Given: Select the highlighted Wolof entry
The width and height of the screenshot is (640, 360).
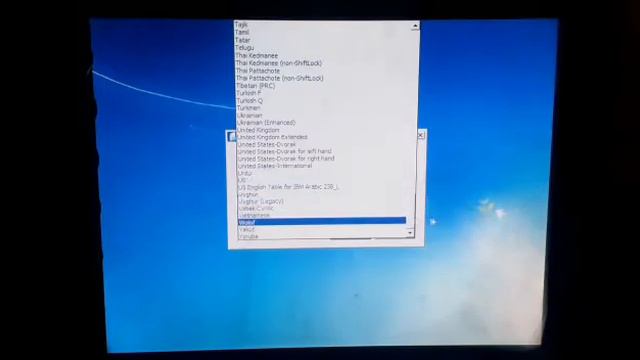Looking at the screenshot, I should click(322, 222).
